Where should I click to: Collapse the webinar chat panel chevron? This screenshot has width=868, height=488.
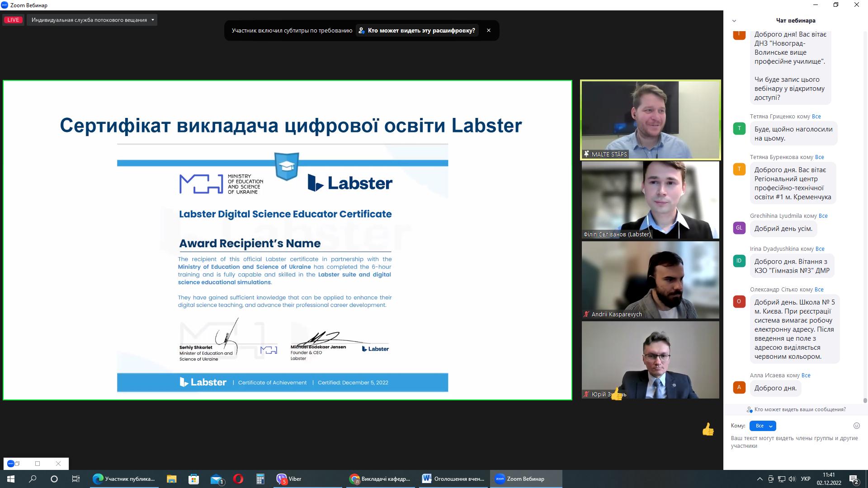tap(734, 21)
